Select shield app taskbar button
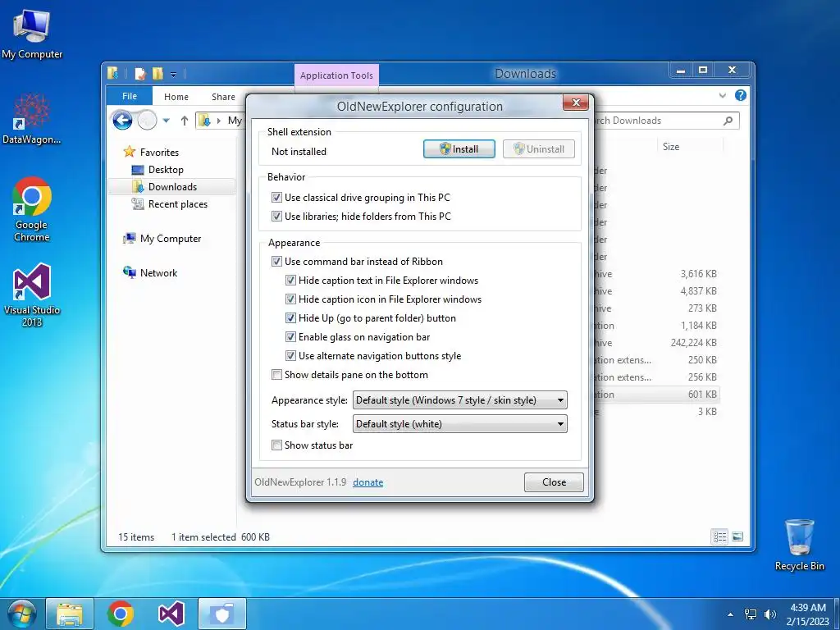 [x=221, y=614]
